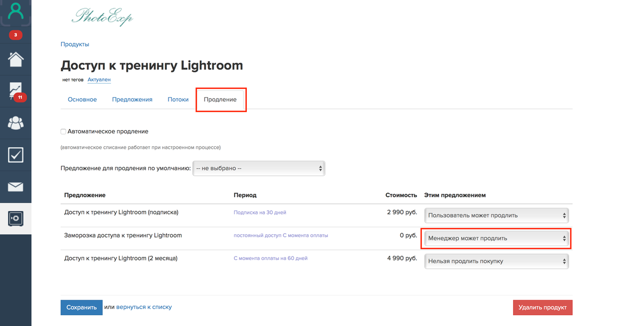Click the 0 руб. price
This screenshot has width=644, height=326.
(408, 235)
